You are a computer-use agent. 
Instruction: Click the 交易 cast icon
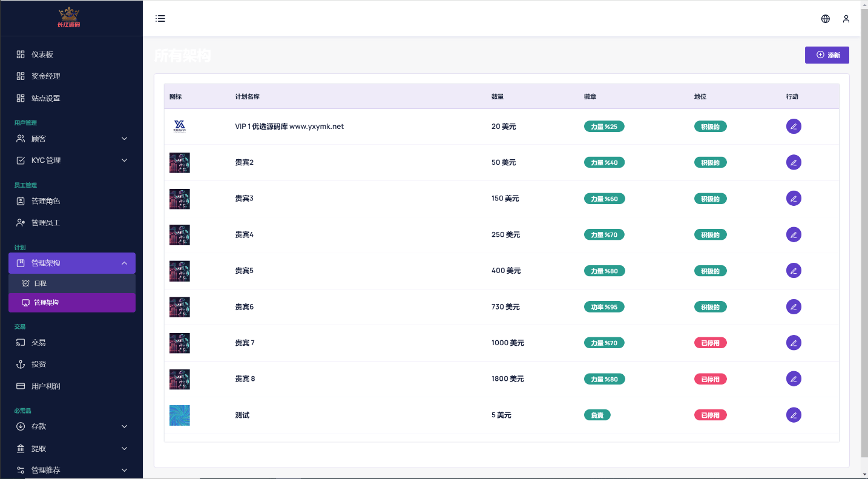21,343
